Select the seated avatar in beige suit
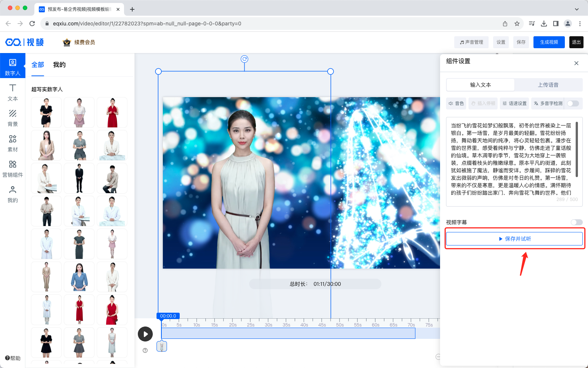Image resolution: width=588 pixels, height=368 pixels. coord(46,145)
